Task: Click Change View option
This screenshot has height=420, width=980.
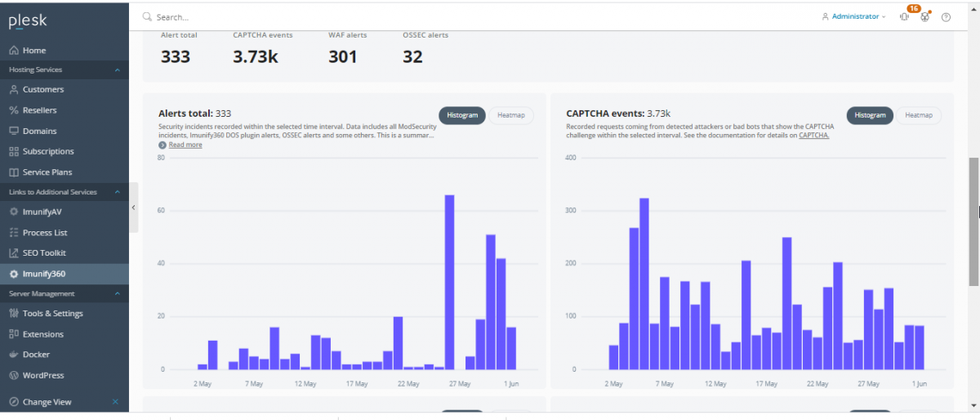Action: (47, 402)
